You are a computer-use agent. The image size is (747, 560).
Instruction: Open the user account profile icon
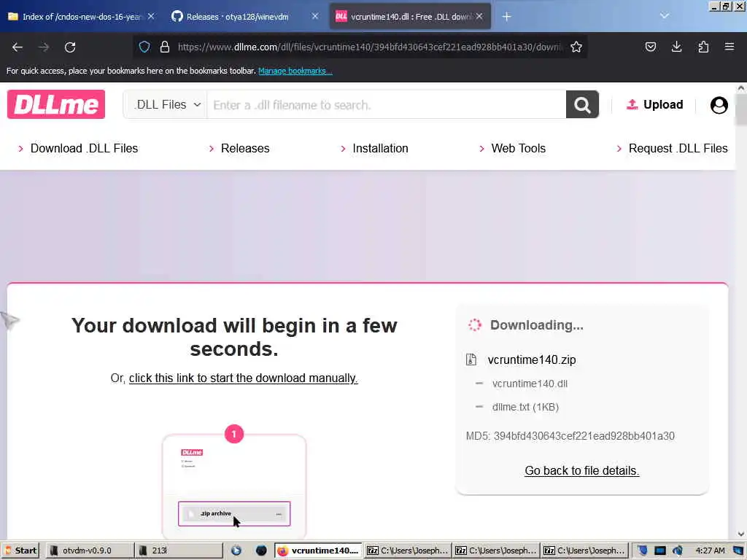719,105
